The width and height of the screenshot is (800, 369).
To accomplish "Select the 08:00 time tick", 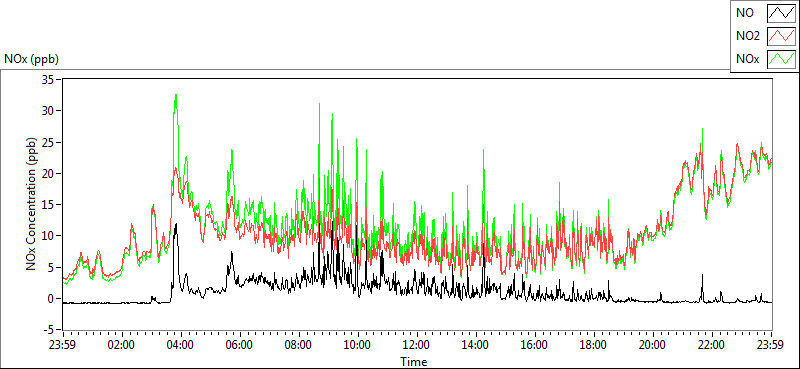I will (299, 345).
